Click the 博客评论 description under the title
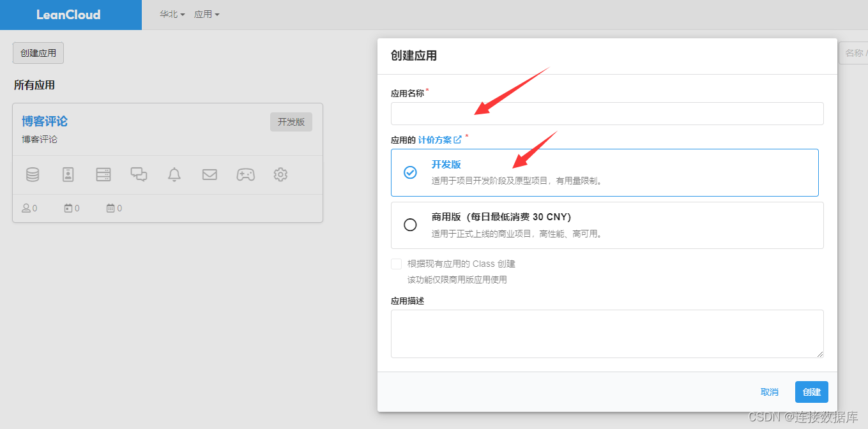Screen dimensions: 868x429 (x=40, y=139)
